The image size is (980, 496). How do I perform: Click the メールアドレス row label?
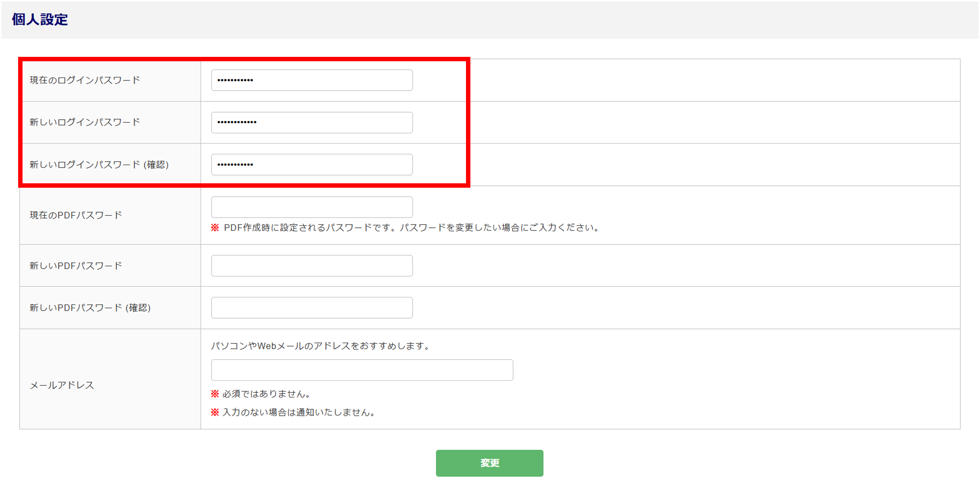(62, 385)
